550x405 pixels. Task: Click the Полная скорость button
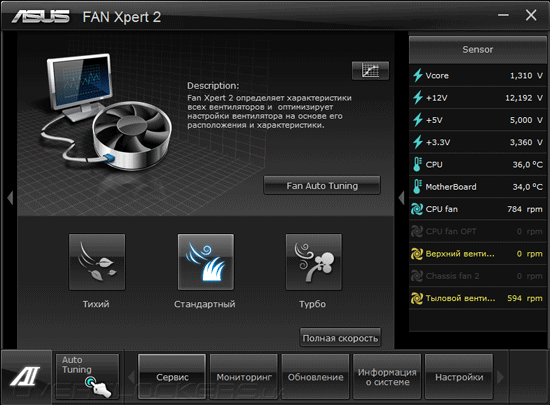(x=340, y=338)
